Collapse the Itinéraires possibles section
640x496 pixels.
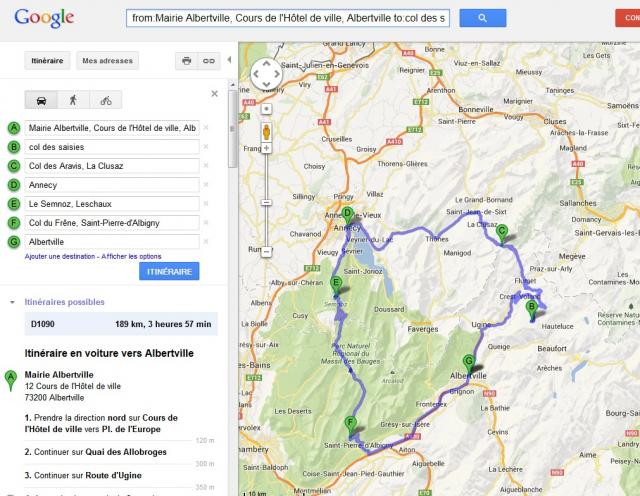click(x=12, y=302)
